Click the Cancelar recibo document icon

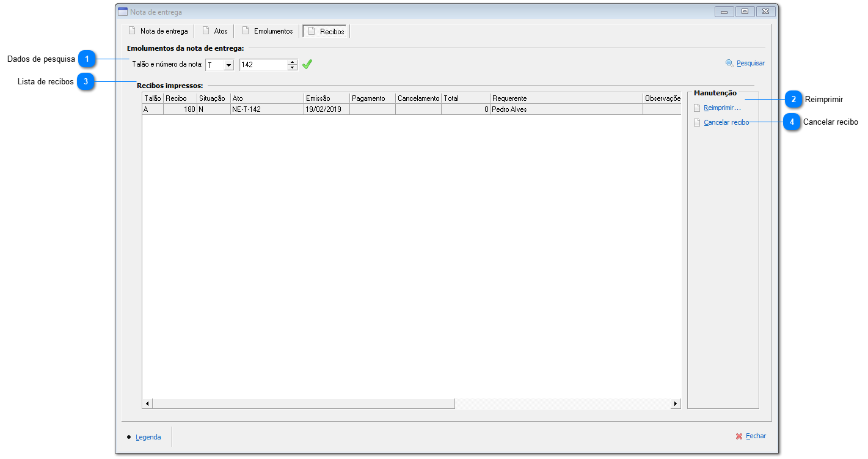(697, 122)
